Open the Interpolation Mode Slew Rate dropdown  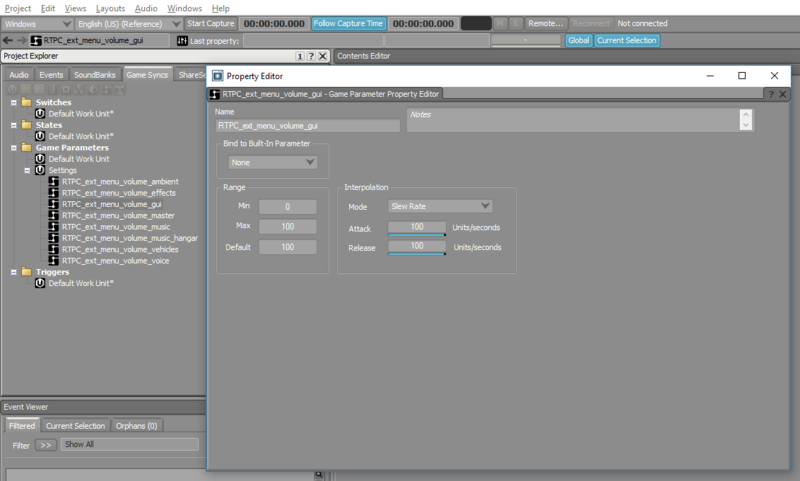[x=440, y=206]
